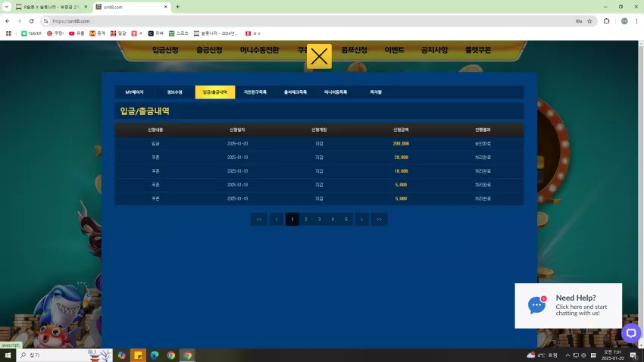
Task: Open the 리뷰 bookmark
Action: [156, 33]
